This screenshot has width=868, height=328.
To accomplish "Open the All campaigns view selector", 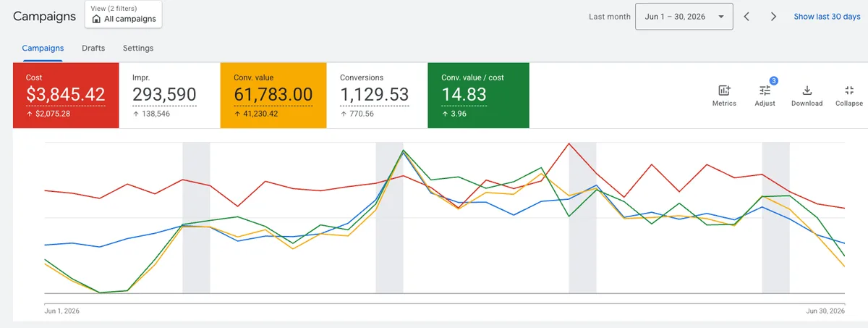I will click(x=124, y=14).
